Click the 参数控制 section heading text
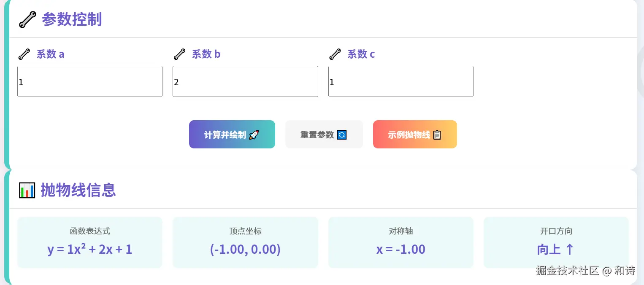 pyautogui.click(x=72, y=19)
